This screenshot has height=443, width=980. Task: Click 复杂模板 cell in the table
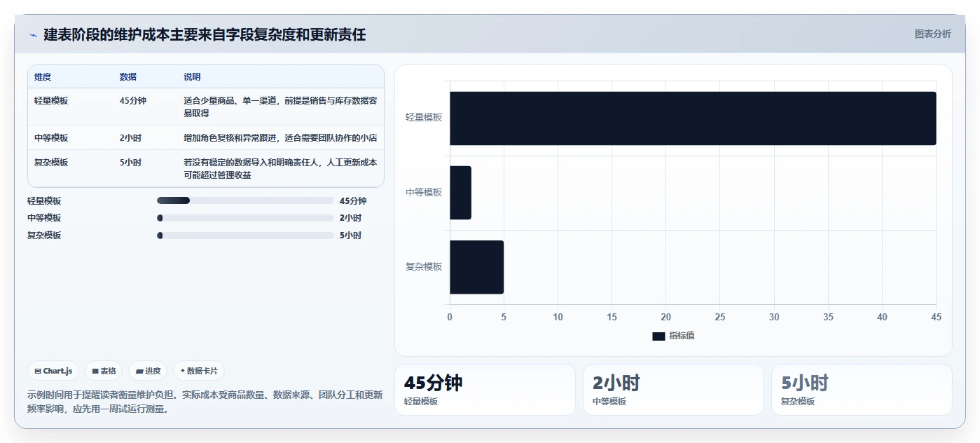click(x=51, y=163)
